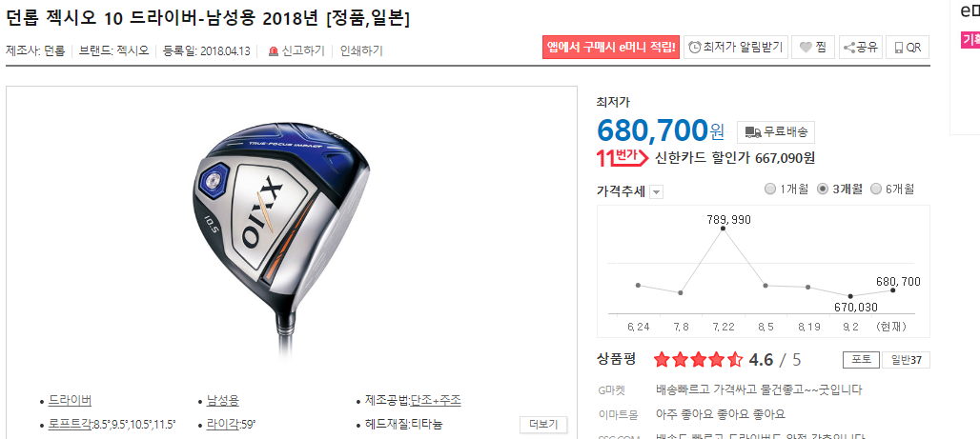
Task: Switch to 포토 reviews tab
Action: pos(861,360)
